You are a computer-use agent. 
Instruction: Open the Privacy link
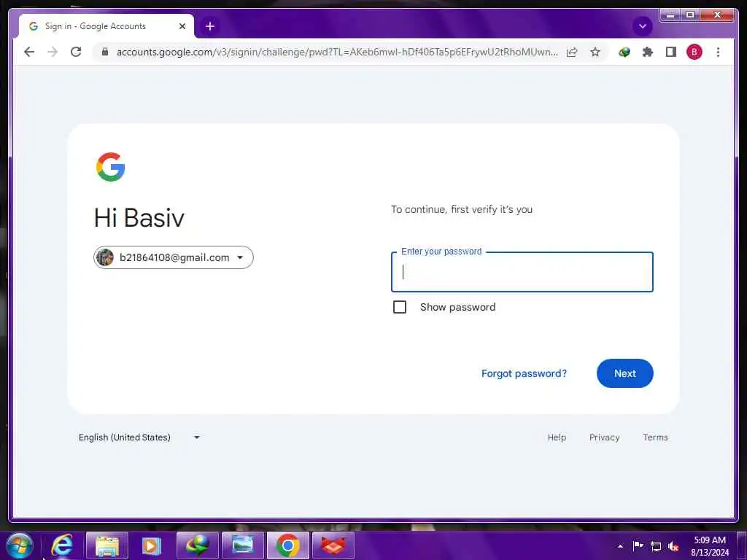pos(604,437)
